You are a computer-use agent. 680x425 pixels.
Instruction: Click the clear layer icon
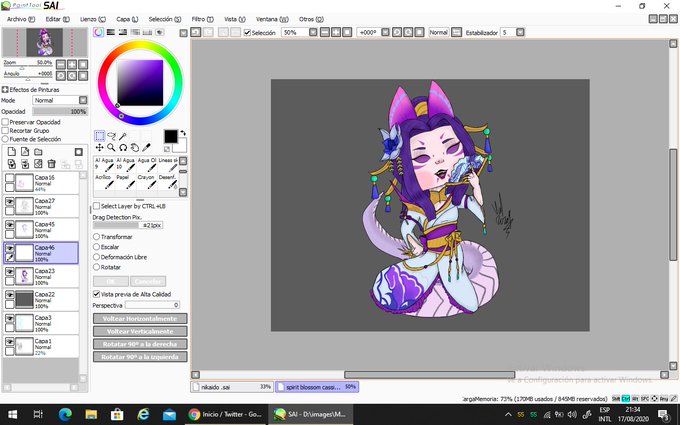[x=38, y=163]
